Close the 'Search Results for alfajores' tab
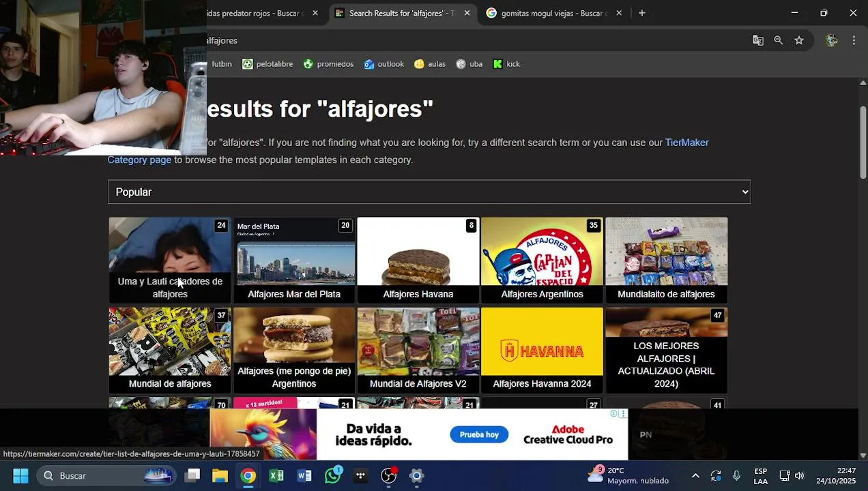Viewport: 868px width, 491px height. 467,13
